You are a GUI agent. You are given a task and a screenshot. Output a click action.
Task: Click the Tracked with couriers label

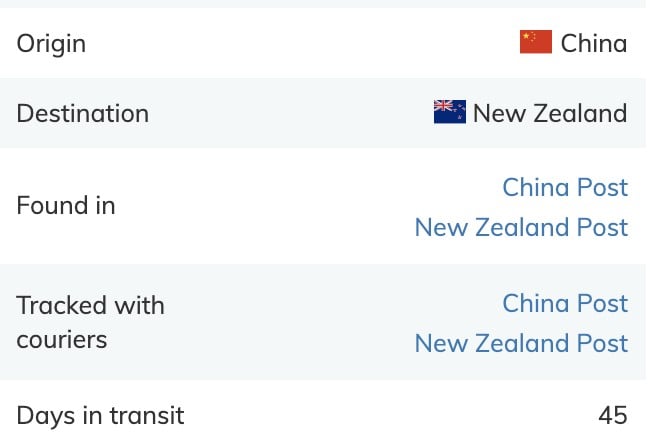(x=90, y=322)
